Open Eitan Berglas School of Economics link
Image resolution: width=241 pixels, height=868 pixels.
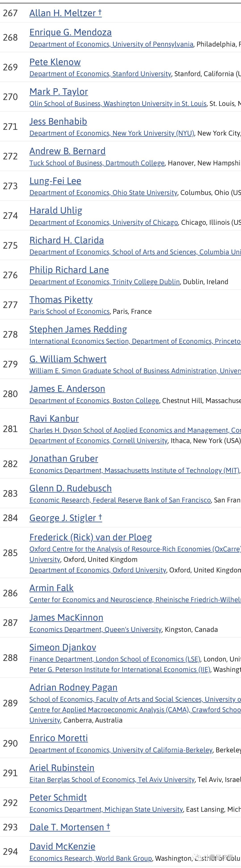coord(112,779)
